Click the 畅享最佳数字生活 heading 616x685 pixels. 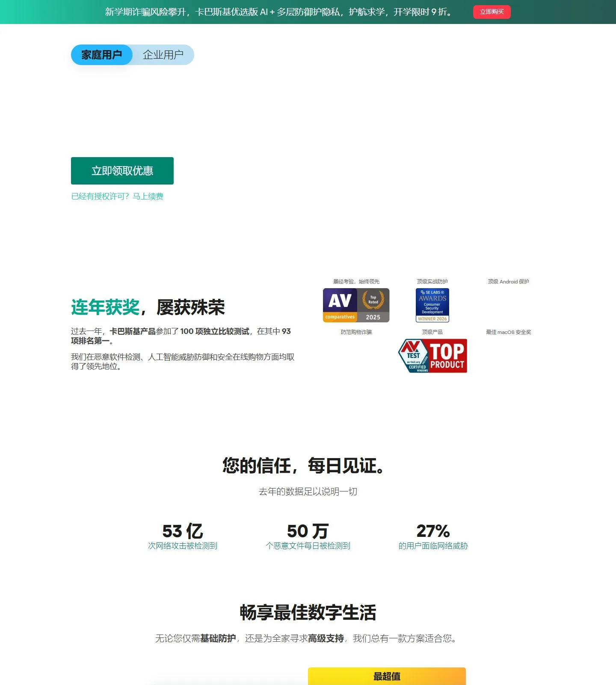pos(308,612)
